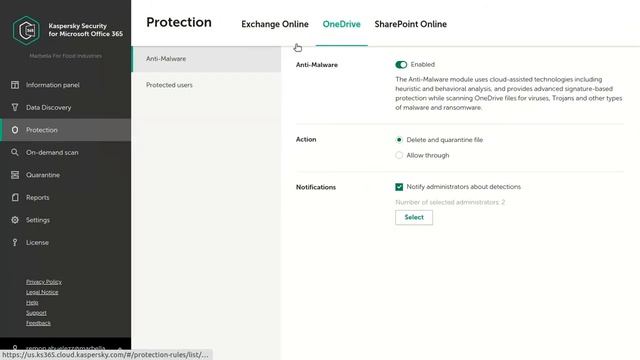Viewport: 640px width, 360px height.
Task: Open the Feedback link
Action: click(x=38, y=323)
